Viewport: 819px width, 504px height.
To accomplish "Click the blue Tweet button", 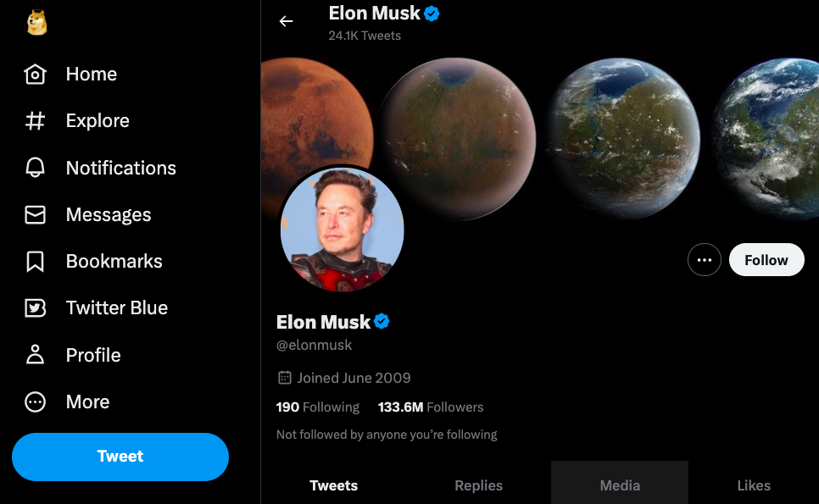I will pyautogui.click(x=120, y=457).
